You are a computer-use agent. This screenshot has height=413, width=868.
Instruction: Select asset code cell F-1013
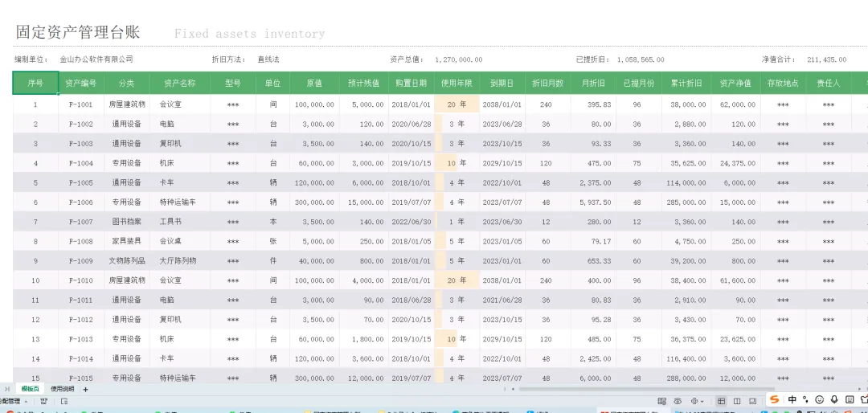(x=81, y=339)
